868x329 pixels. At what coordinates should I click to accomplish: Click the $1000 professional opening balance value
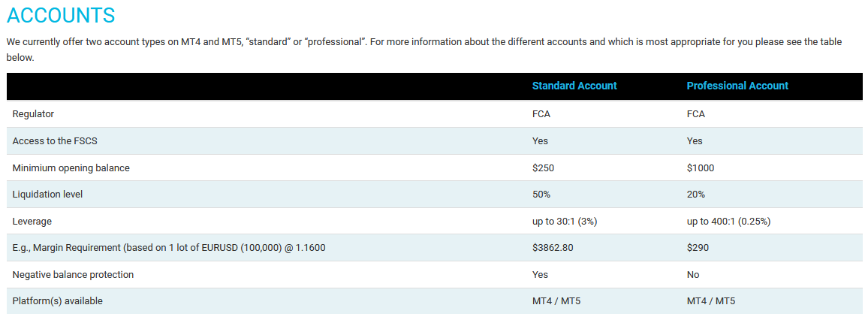(701, 168)
